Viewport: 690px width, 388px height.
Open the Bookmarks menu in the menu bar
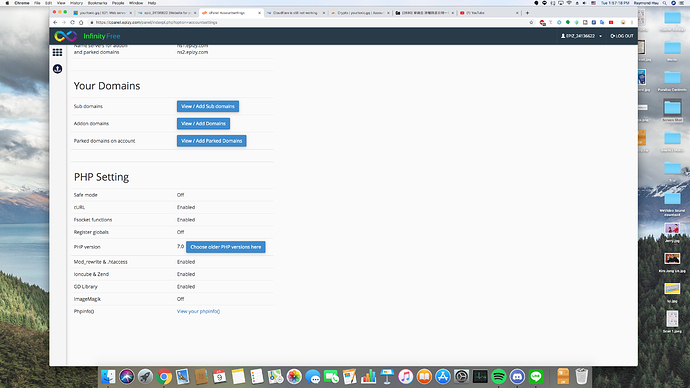tap(97, 3)
